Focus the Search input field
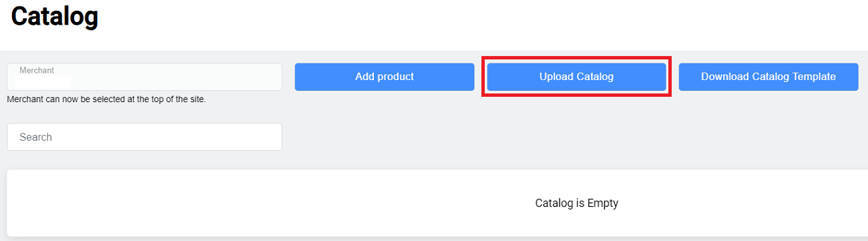Screen dimensions: 868x241 coord(144,137)
